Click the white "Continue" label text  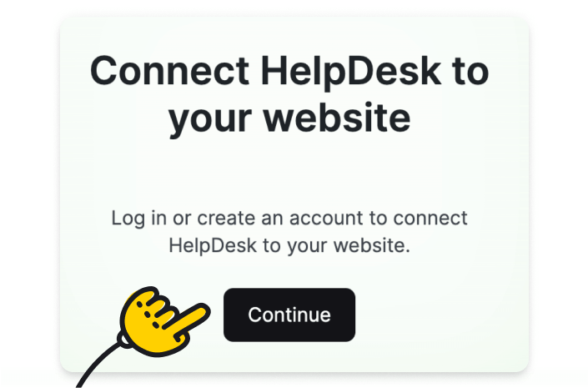pos(289,315)
